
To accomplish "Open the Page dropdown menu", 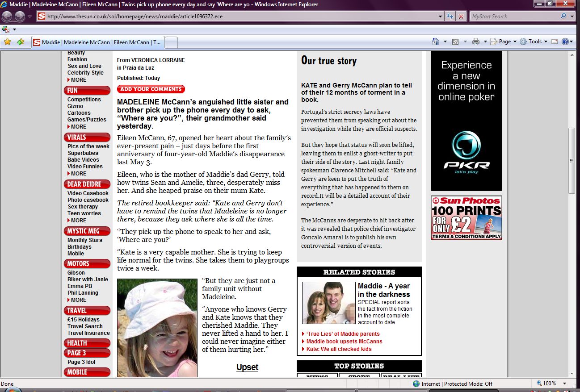I will 504,42.
